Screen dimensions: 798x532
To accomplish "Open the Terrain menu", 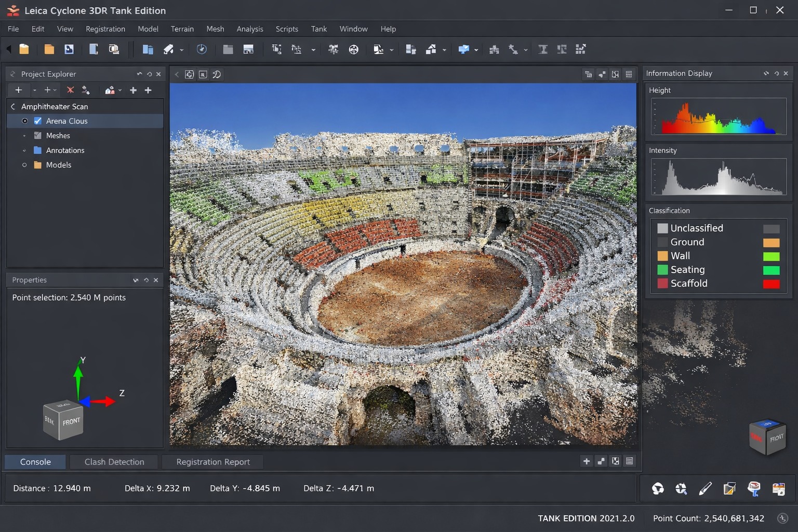I will click(x=182, y=29).
